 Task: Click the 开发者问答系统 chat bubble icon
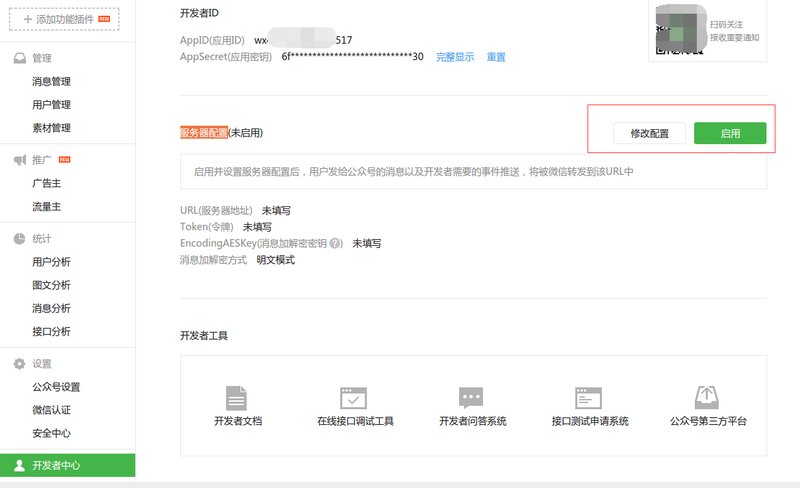click(x=471, y=398)
